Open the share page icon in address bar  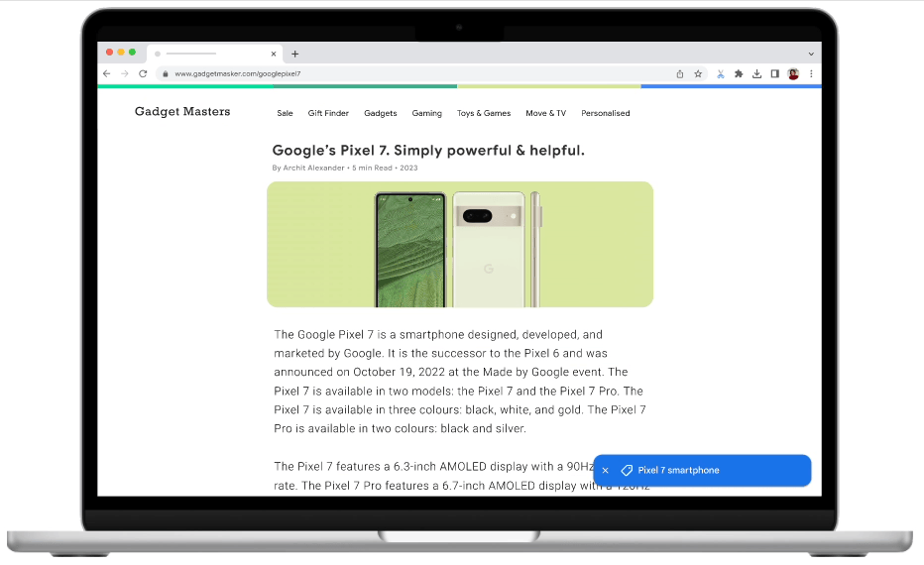pos(680,73)
